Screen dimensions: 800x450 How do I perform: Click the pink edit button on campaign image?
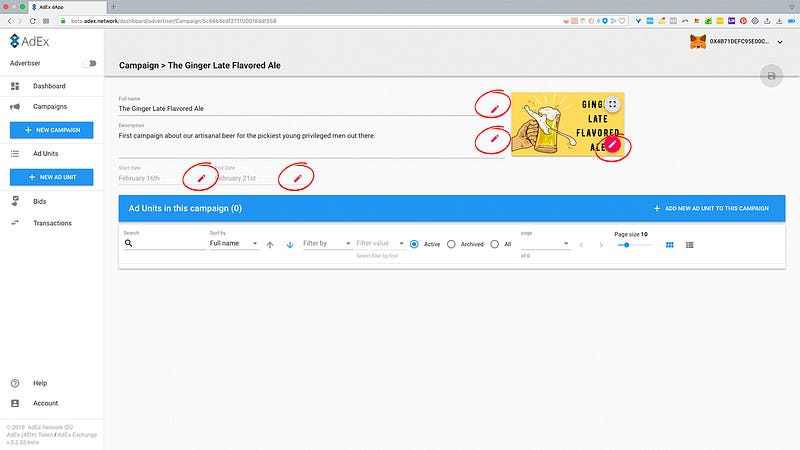(x=612, y=144)
